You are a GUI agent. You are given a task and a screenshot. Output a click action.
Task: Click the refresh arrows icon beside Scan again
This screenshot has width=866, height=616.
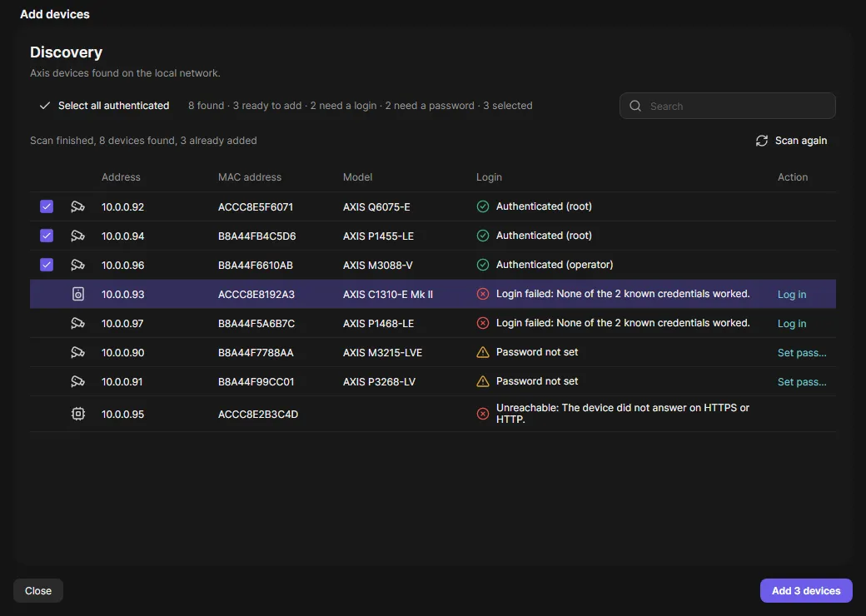point(762,141)
